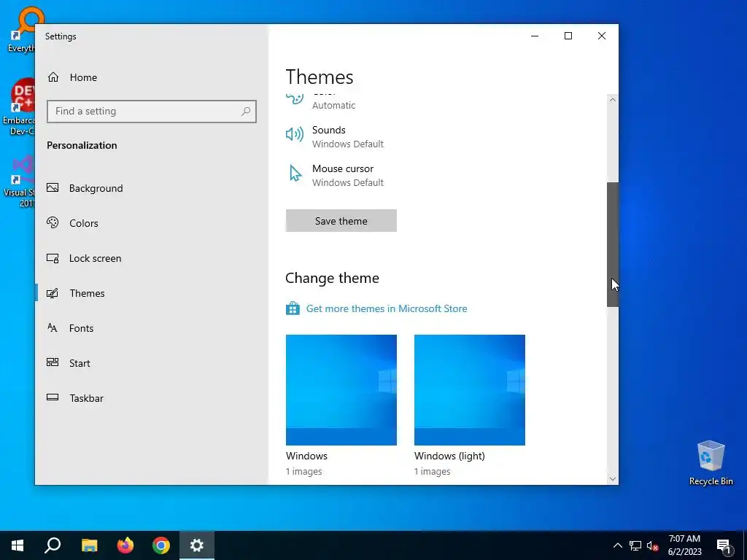Click the network icon in system tray
This screenshot has width=747, height=560.
[635, 545]
